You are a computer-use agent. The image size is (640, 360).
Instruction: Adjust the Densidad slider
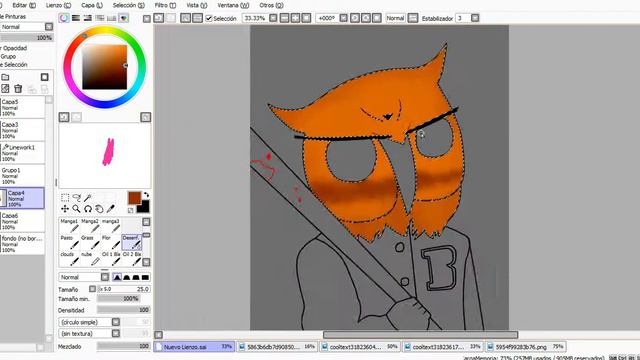124,310
